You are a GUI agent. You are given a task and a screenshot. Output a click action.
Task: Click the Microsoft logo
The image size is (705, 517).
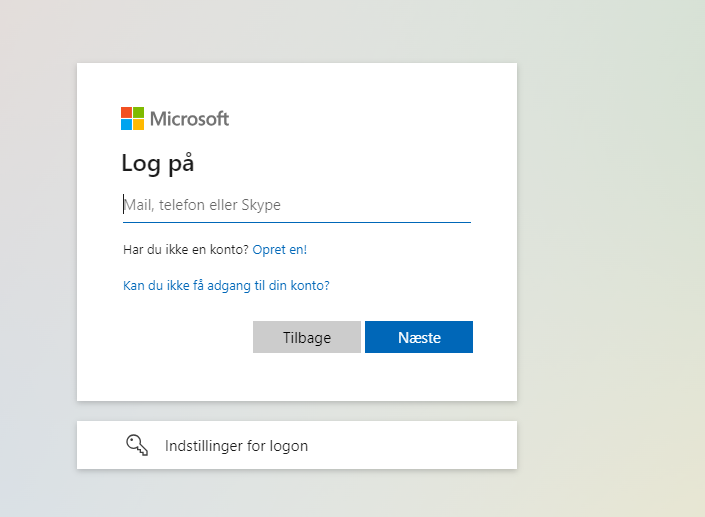(175, 119)
